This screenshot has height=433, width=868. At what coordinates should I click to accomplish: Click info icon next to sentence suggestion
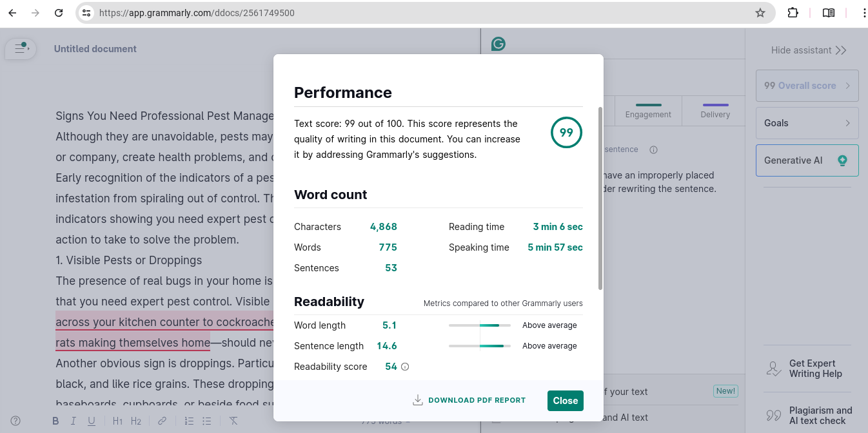[x=653, y=149]
